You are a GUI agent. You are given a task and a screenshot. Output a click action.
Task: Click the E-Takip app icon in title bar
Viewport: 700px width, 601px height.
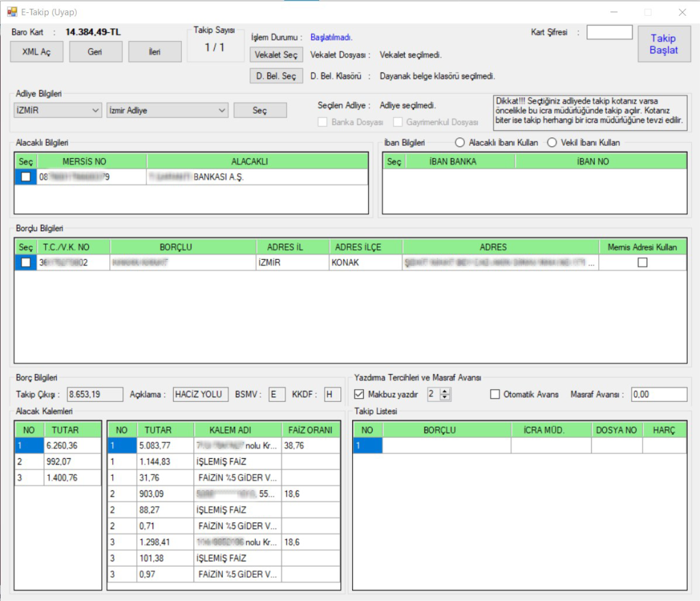tap(11, 12)
